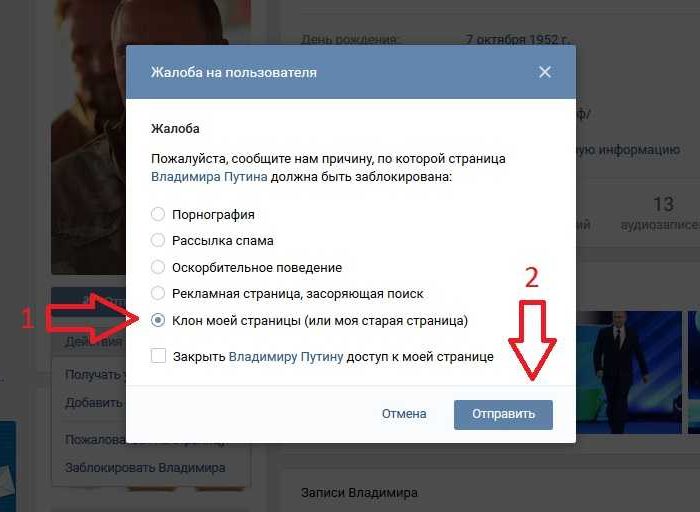700x512 pixels.
Task: Select Клон моей страницы radio button
Action: (x=158, y=320)
